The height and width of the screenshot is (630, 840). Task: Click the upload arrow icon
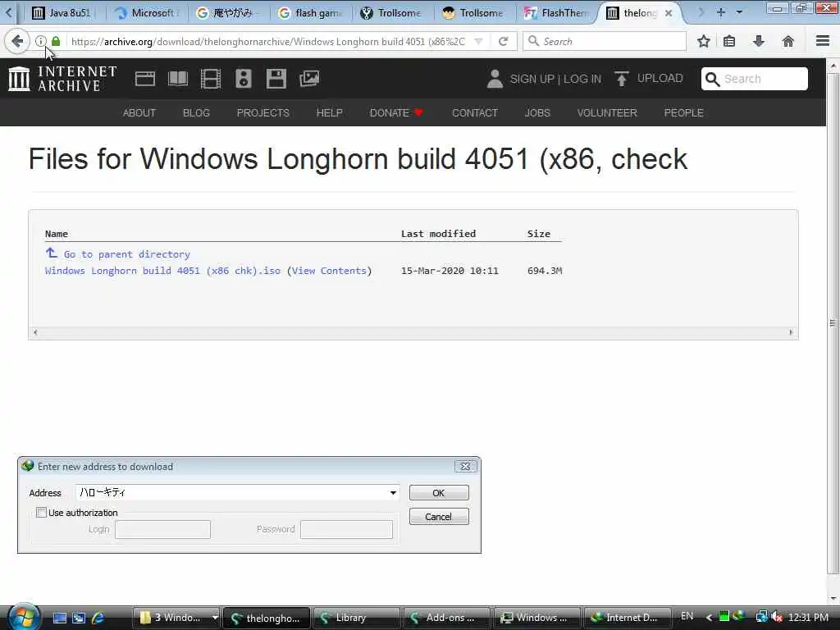click(x=622, y=79)
